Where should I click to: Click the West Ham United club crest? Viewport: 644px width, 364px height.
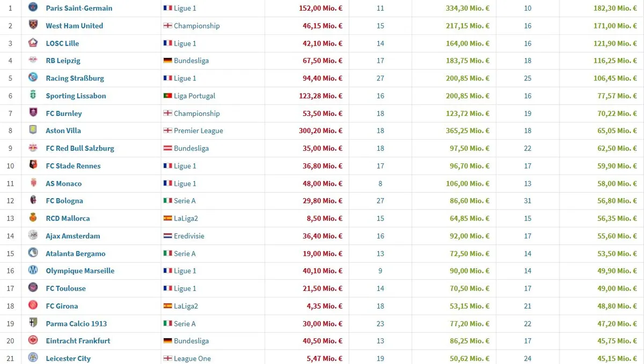[33, 25]
